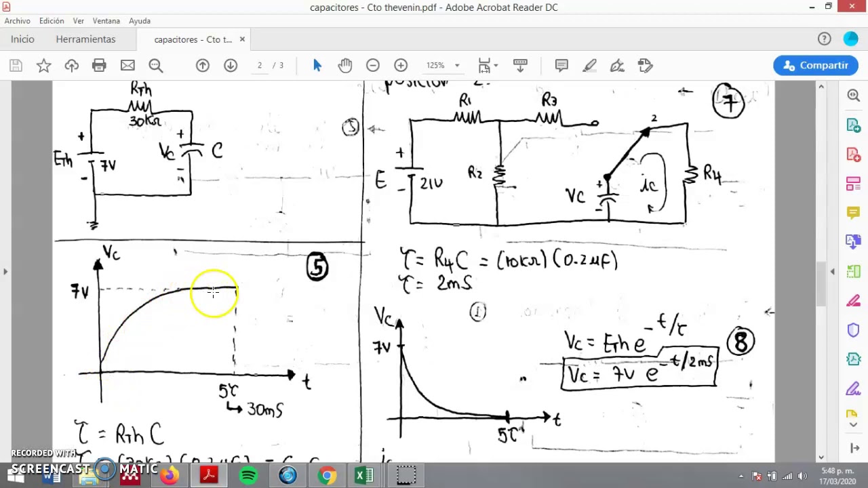This screenshot has width=868, height=488.
Task: Zoom out with the minus button
Action: click(x=373, y=65)
